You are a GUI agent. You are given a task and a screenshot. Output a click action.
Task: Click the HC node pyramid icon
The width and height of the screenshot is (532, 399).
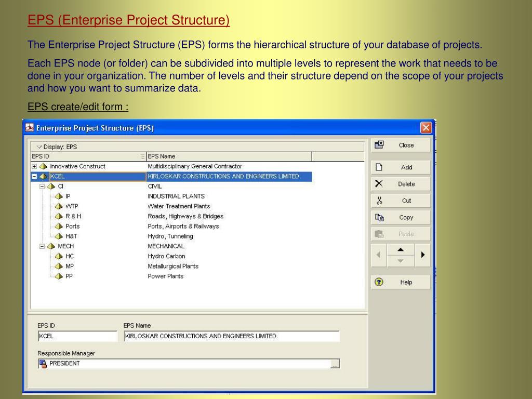[59, 256]
